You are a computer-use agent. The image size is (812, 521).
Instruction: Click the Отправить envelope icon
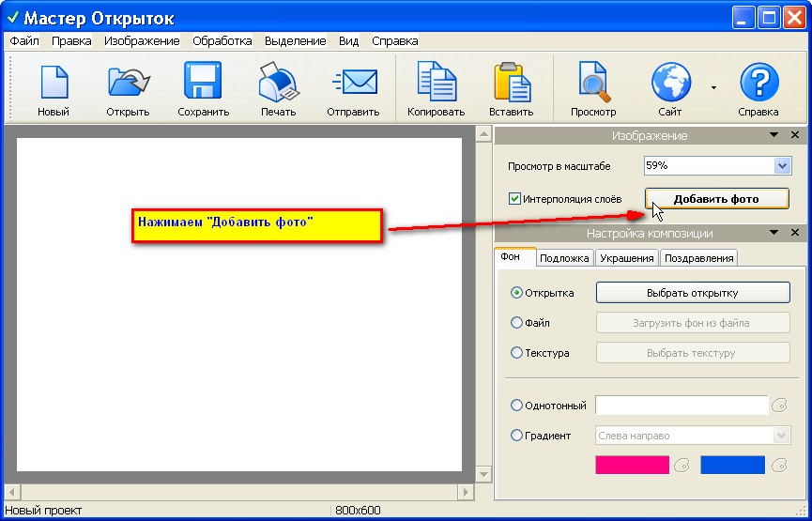coord(355,82)
